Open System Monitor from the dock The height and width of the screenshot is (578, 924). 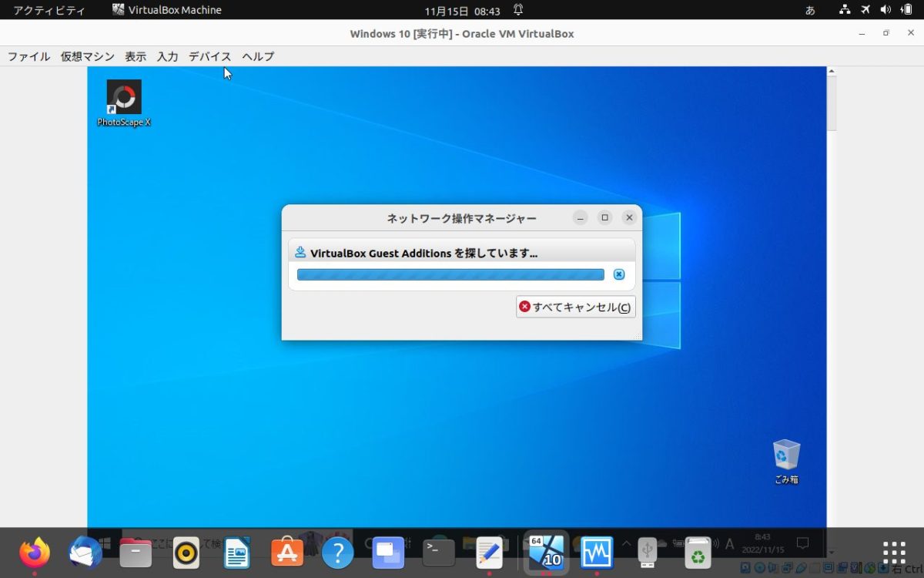[x=597, y=552]
